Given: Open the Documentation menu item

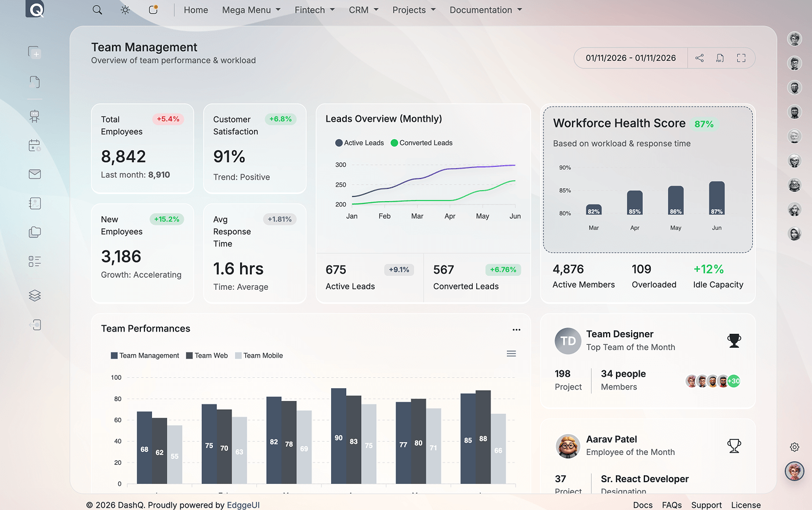Looking at the screenshot, I should pyautogui.click(x=485, y=10).
